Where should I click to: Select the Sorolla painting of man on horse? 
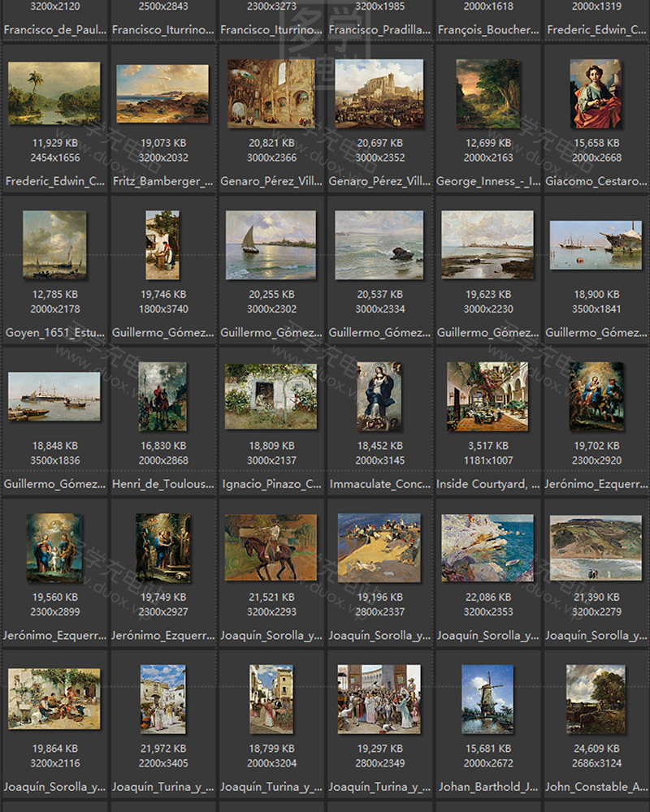click(271, 547)
